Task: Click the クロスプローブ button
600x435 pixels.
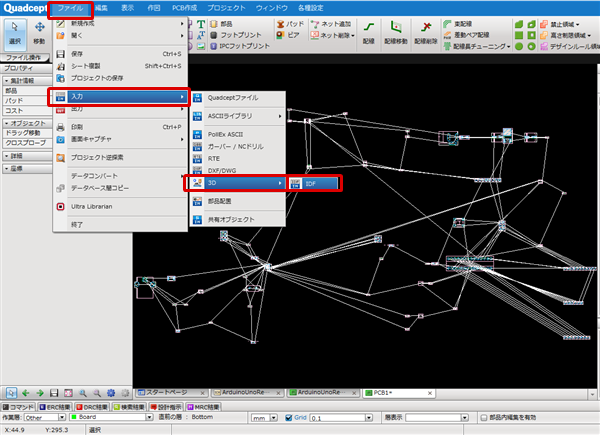Action: click(x=27, y=143)
